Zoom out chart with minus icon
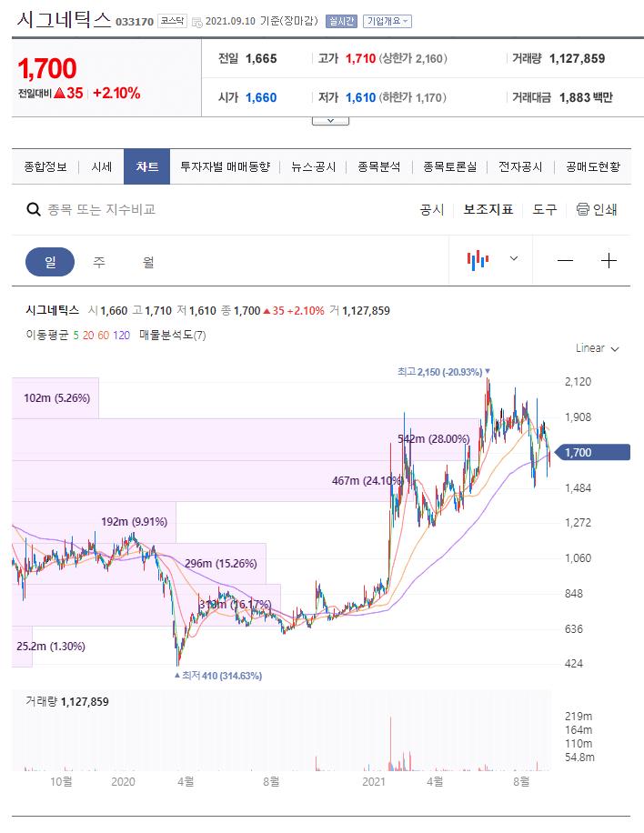Image resolution: width=644 pixels, height=833 pixels. [x=566, y=261]
